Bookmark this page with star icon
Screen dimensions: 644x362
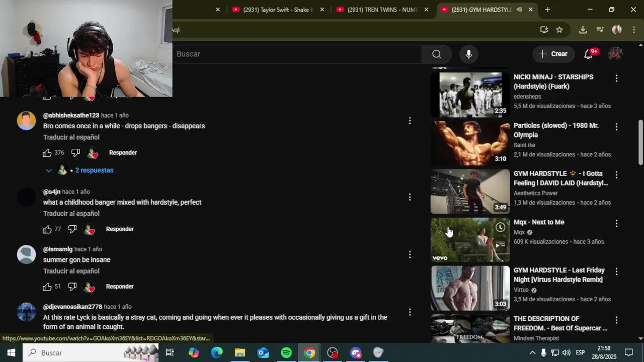coord(559,30)
